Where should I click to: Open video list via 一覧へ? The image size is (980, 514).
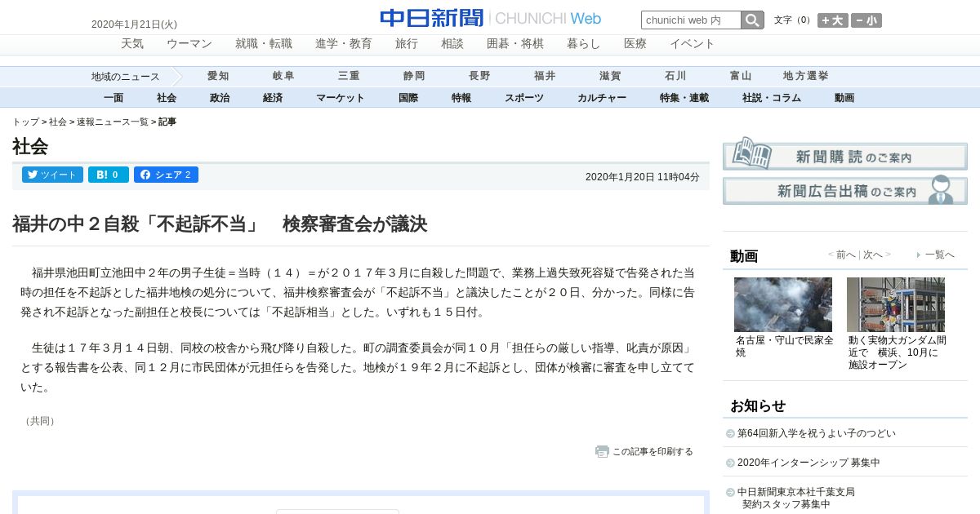tap(939, 255)
